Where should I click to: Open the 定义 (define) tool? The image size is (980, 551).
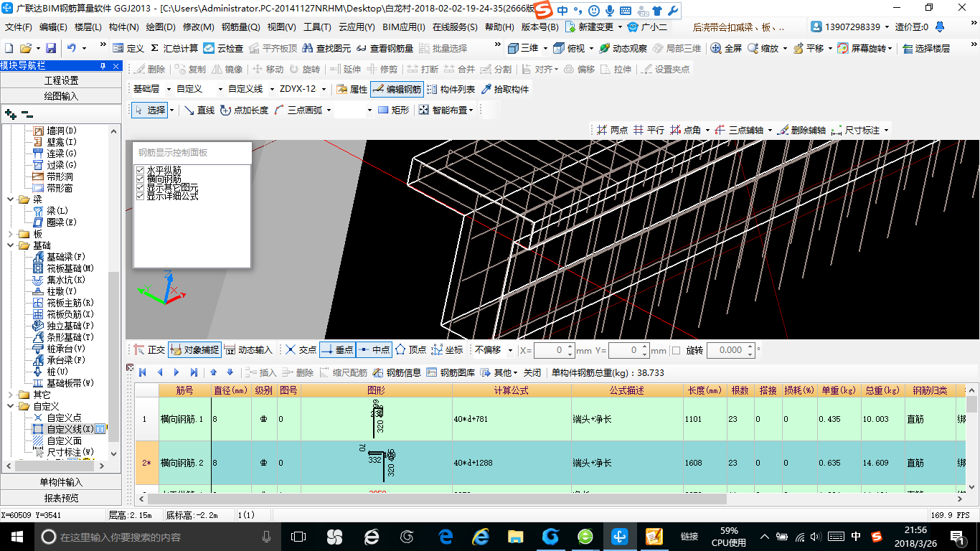128,48
